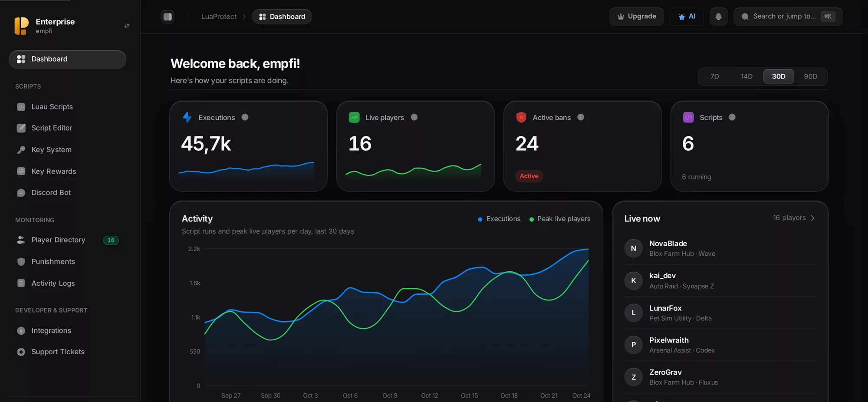This screenshot has width=868, height=402.
Task: Click Pixelwraith's avatar circle
Action: (634, 345)
